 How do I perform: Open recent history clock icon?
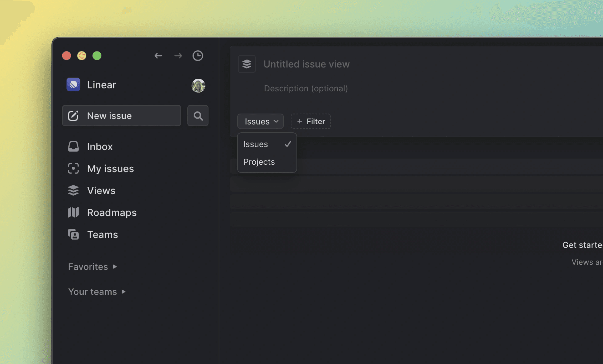click(x=198, y=56)
